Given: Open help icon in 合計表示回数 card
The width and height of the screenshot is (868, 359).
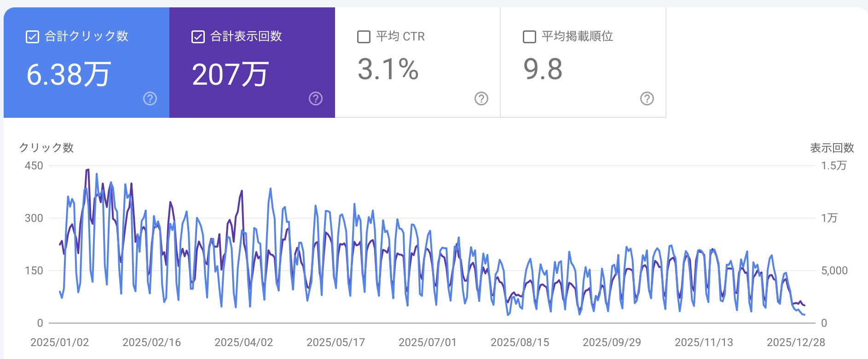Looking at the screenshot, I should 316,98.
